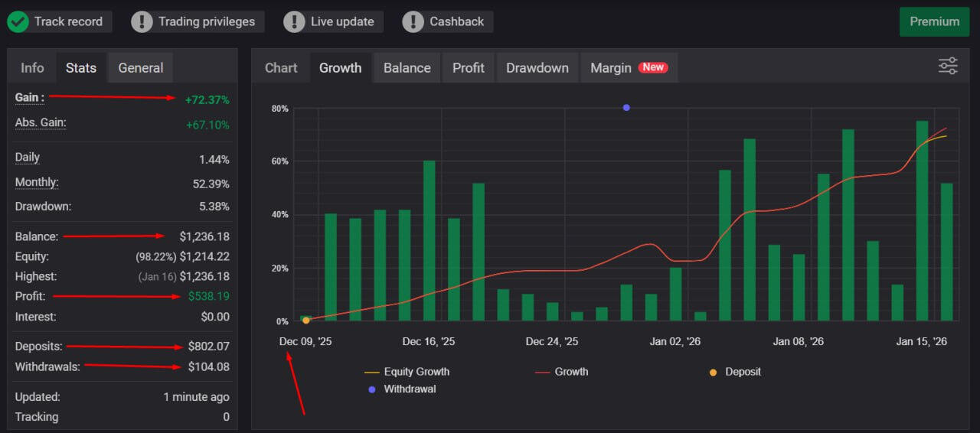Switch to the Info tab
The image size is (980, 433).
32,68
